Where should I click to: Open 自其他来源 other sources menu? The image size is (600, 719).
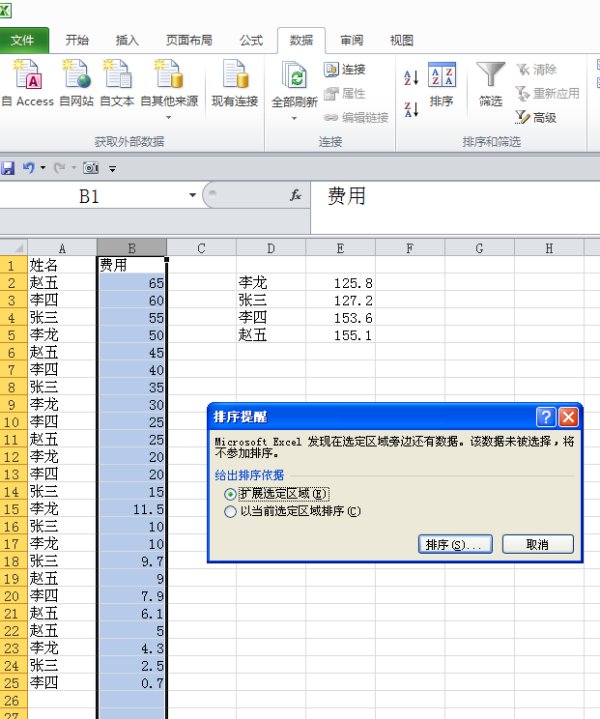tap(169, 89)
